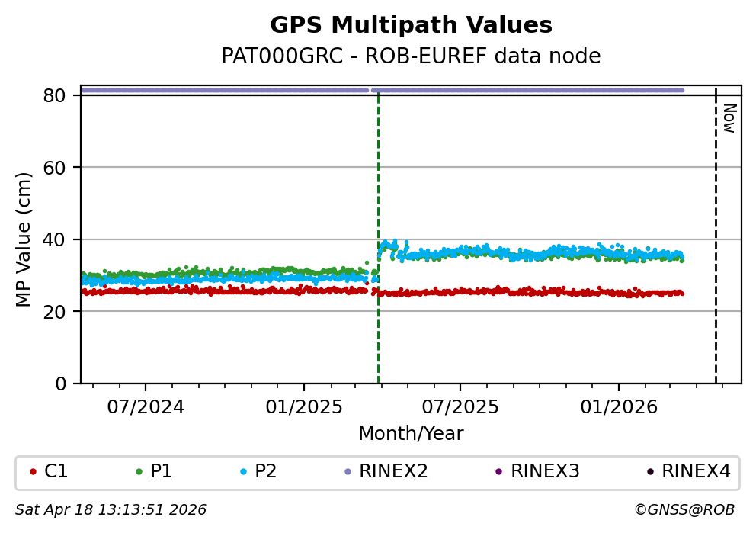Click the 07/2024 x-axis tick label
The image size is (756, 533).
(x=146, y=406)
